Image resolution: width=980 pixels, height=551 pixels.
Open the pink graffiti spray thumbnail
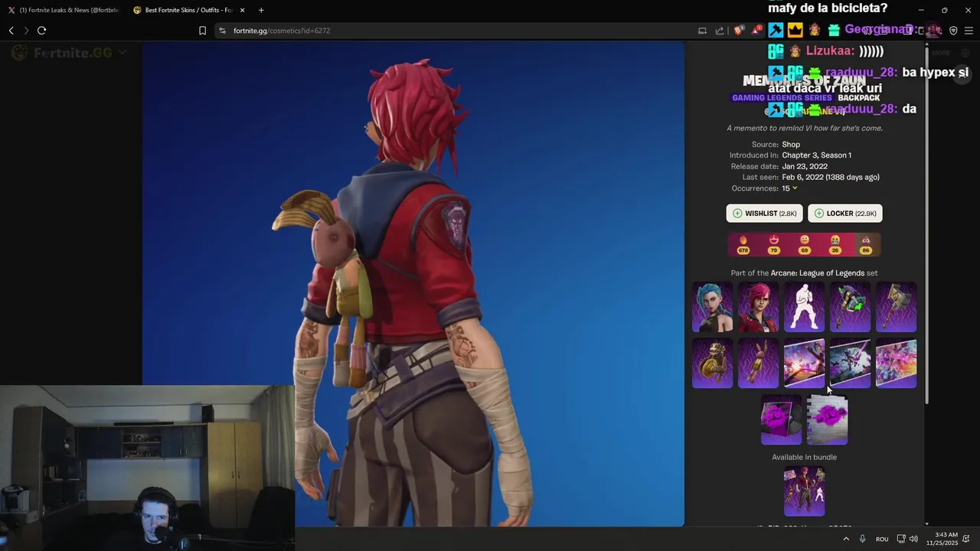coord(828,419)
